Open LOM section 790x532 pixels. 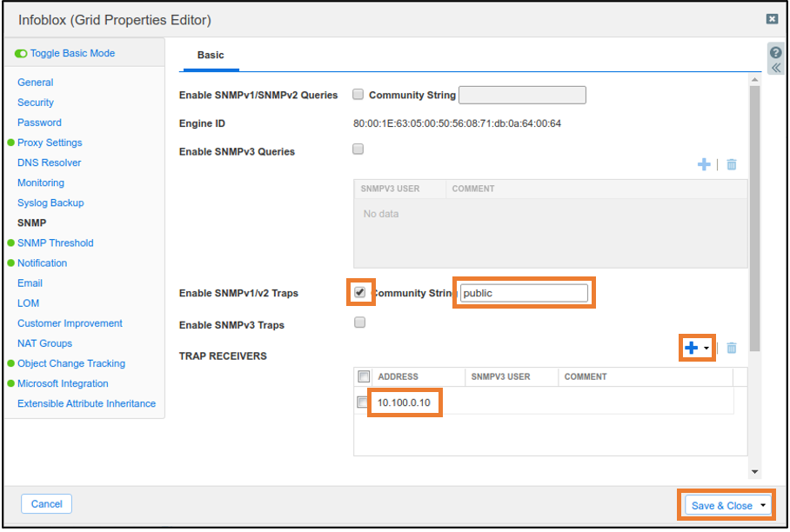(x=28, y=303)
